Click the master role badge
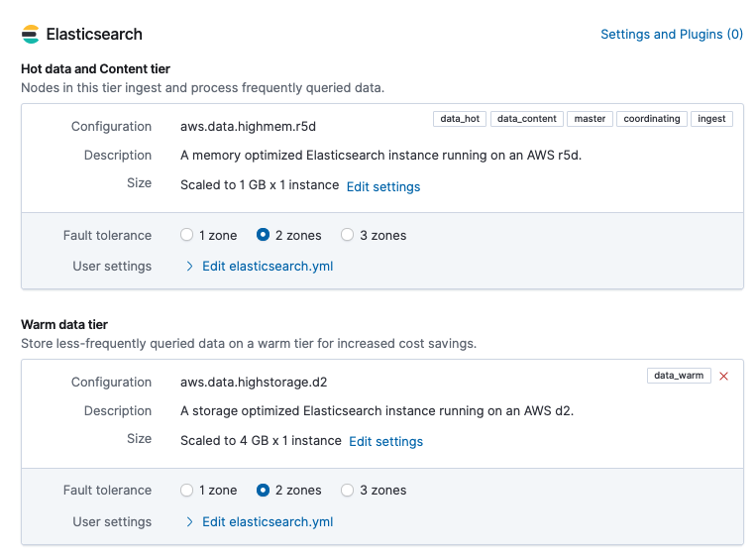 pyautogui.click(x=590, y=119)
